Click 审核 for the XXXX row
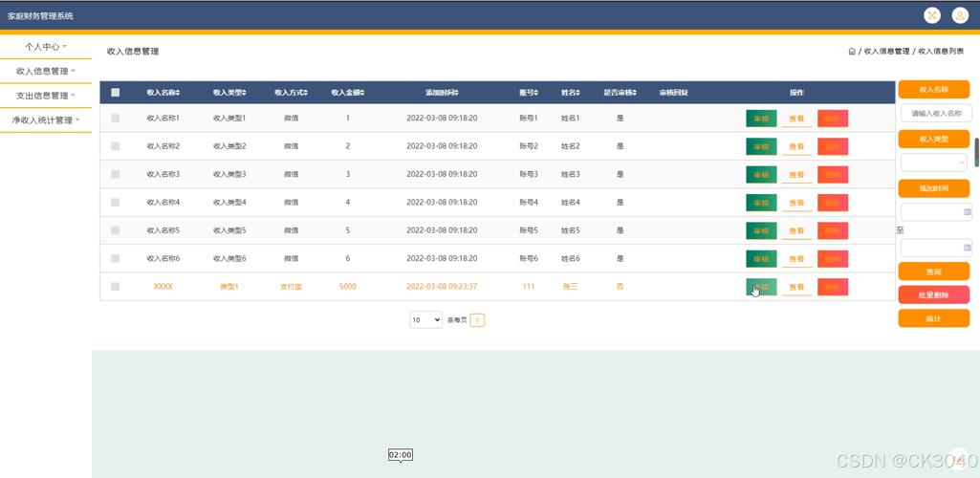 click(x=761, y=287)
